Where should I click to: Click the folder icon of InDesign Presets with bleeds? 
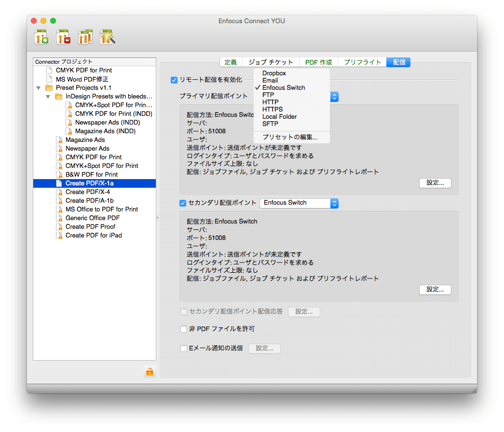tap(59, 97)
